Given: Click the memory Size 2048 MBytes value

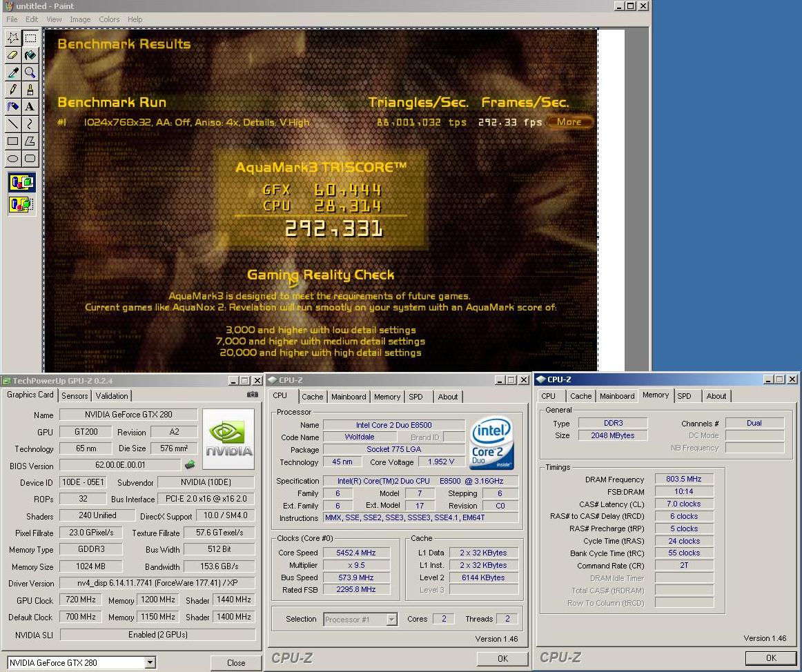Looking at the screenshot, I should pos(613,436).
